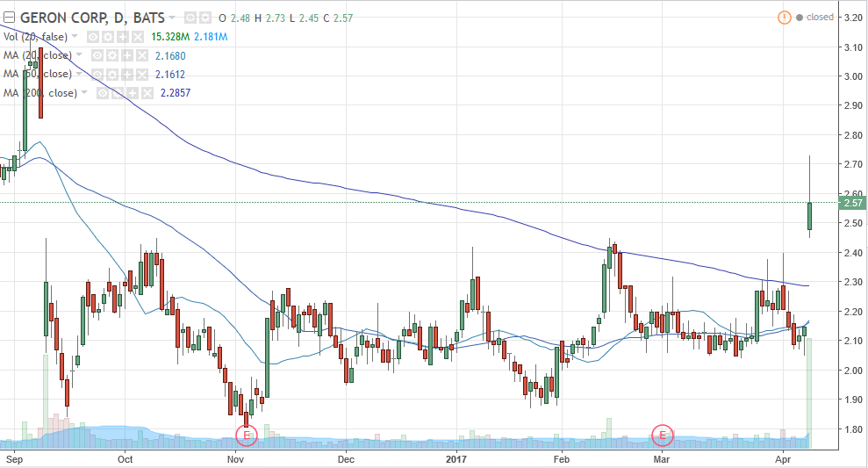Click the 3.20 price scale label
868x468 pixels.
(x=853, y=18)
